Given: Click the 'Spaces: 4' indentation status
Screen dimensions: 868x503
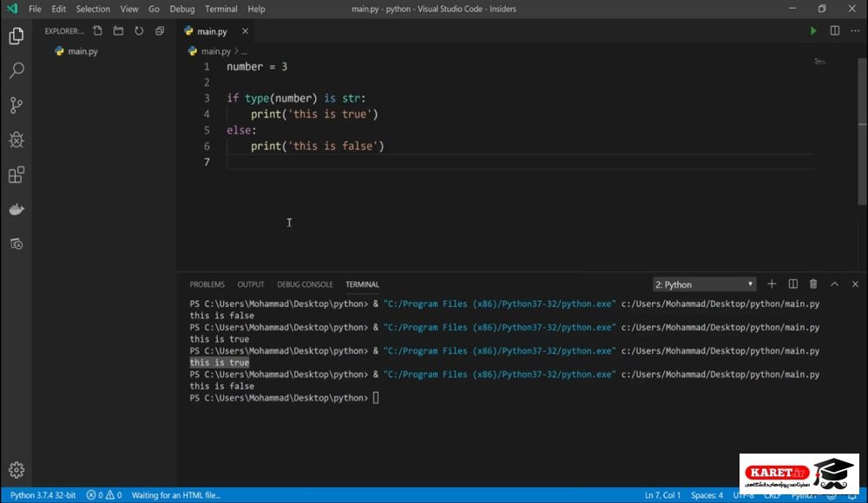Looking at the screenshot, I should tap(707, 495).
